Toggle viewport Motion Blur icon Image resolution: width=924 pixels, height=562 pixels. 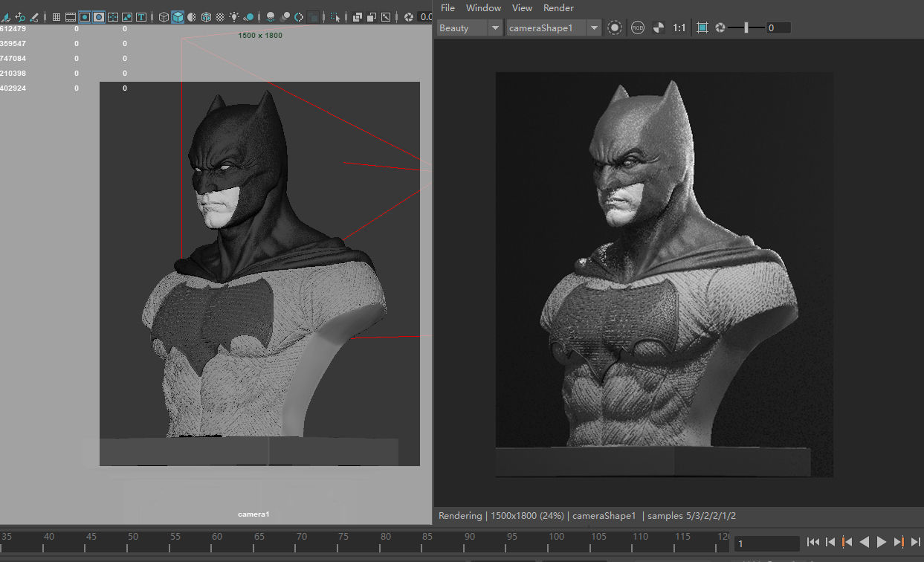point(285,16)
